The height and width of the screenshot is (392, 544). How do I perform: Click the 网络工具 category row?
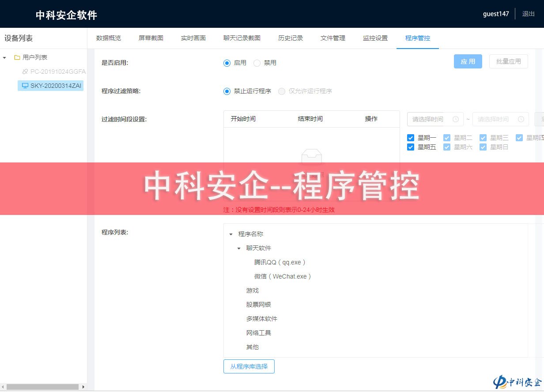(x=259, y=333)
